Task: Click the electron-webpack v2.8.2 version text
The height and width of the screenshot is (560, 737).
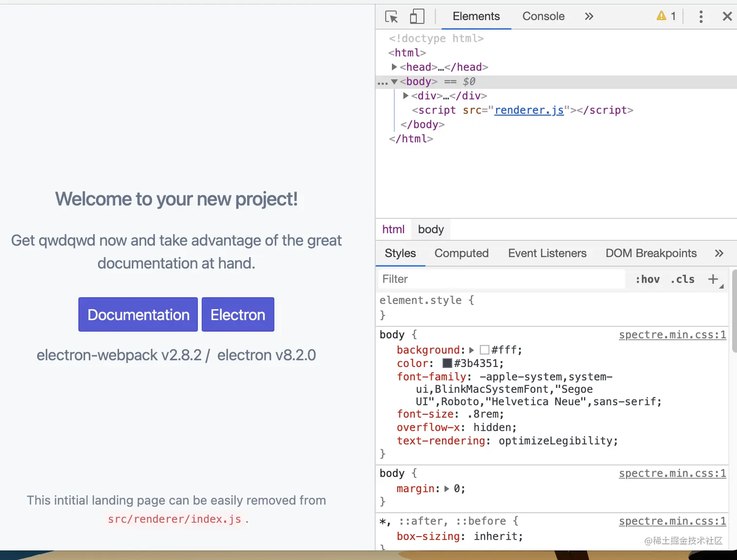Action: [x=119, y=355]
